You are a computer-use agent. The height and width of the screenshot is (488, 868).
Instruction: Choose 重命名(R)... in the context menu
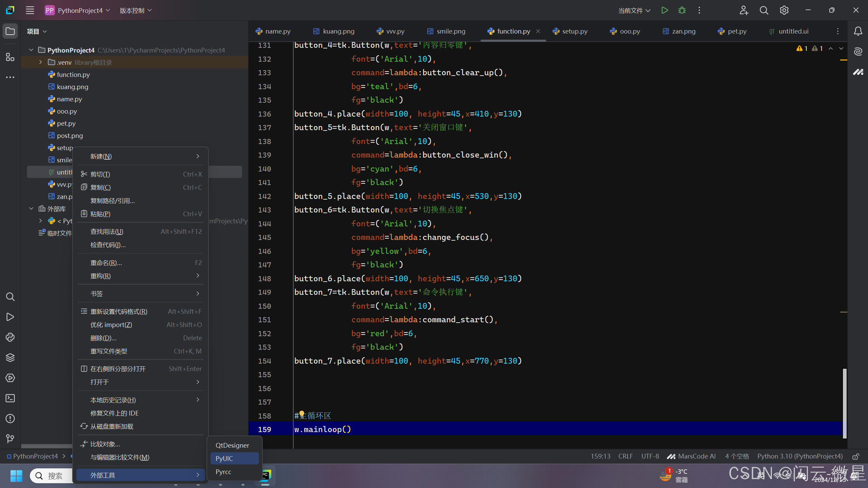(x=106, y=263)
